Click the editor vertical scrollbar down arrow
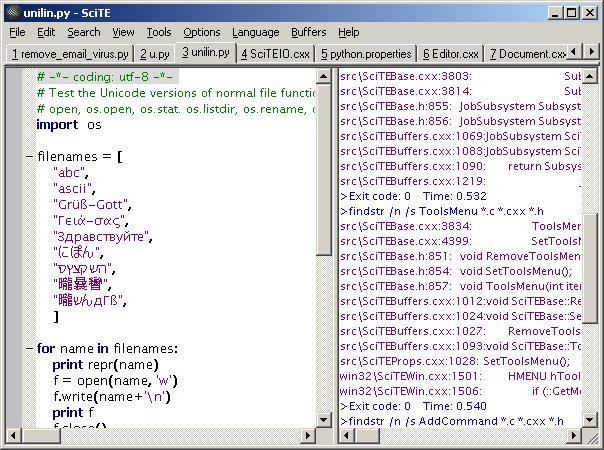This screenshot has height=450, width=604. tap(324, 420)
